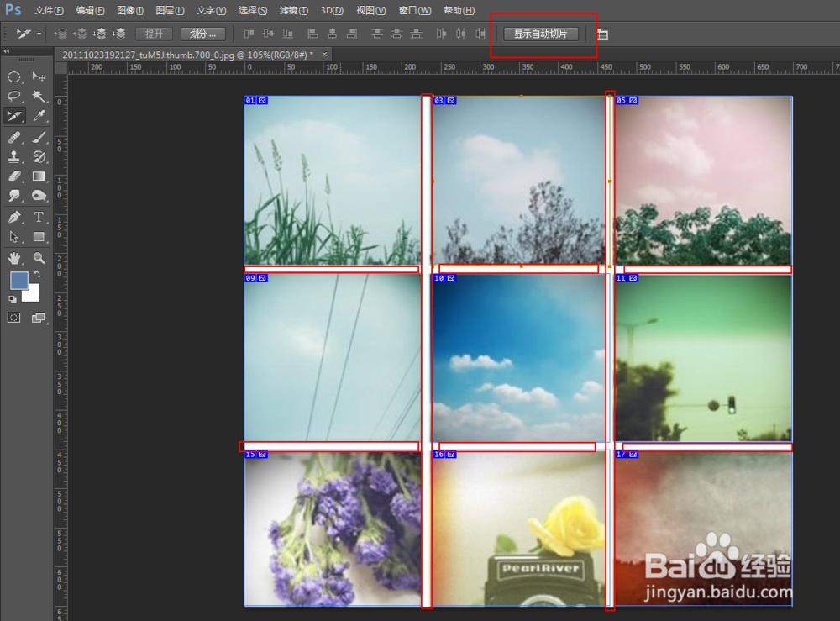
Task: Open the 视图(V) menu
Action: tap(370, 10)
